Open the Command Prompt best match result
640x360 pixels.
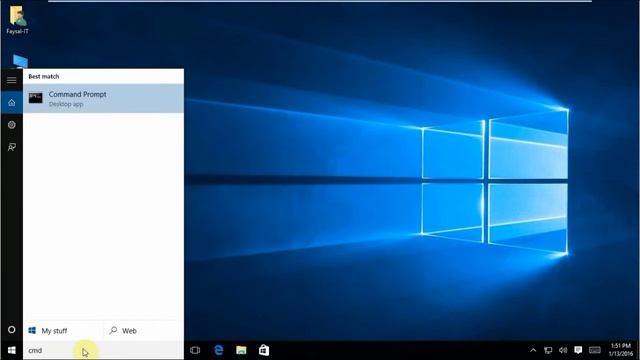(103, 98)
